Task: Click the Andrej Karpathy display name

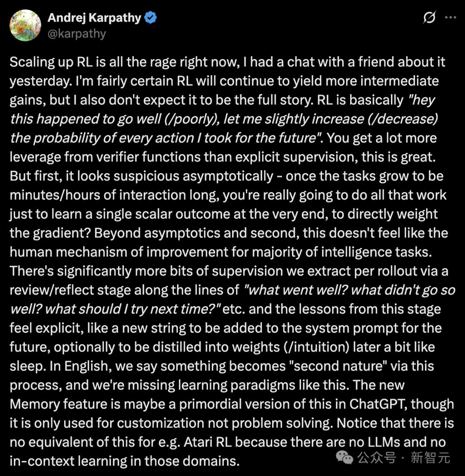Action: click(x=94, y=18)
